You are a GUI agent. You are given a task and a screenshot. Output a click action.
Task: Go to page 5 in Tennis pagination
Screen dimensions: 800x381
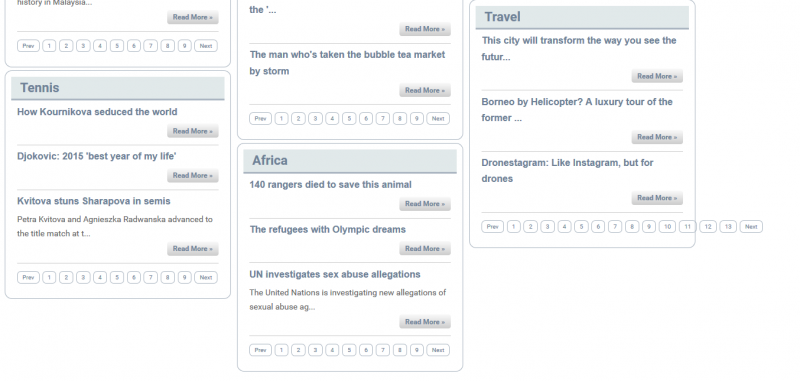pos(117,277)
